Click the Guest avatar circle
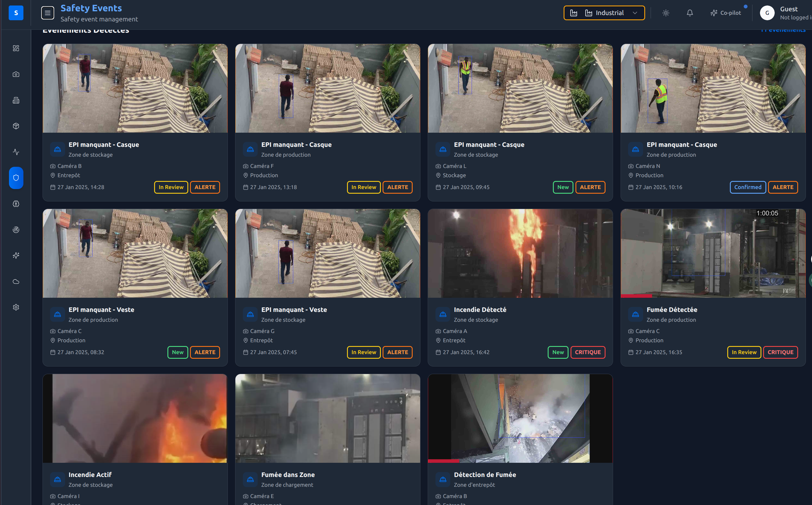 click(x=767, y=13)
